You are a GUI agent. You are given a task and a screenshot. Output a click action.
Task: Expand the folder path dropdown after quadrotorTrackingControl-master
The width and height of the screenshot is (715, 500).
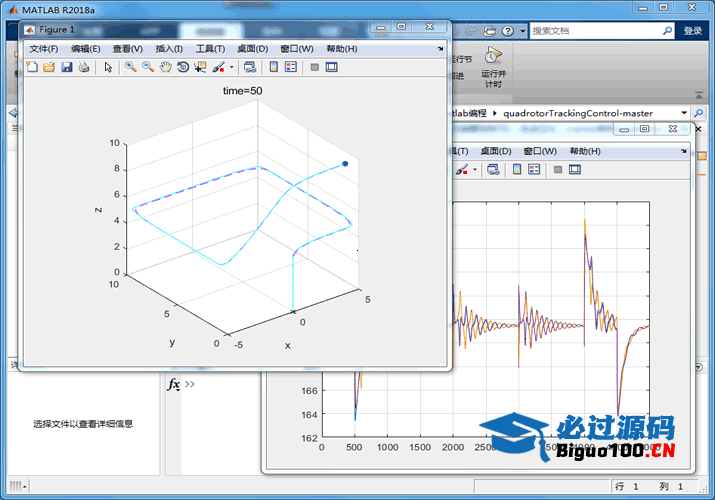[x=683, y=113]
